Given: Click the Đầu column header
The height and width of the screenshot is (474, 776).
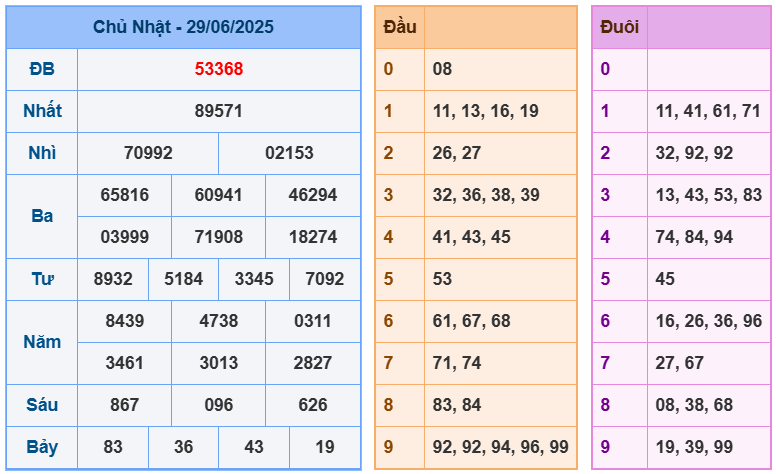Looking at the screenshot, I should tap(399, 27).
